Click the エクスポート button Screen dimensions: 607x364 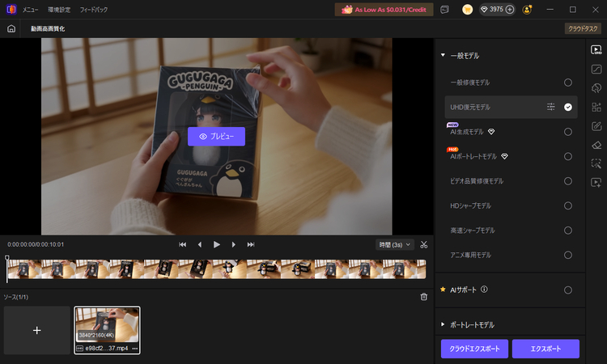point(545,349)
